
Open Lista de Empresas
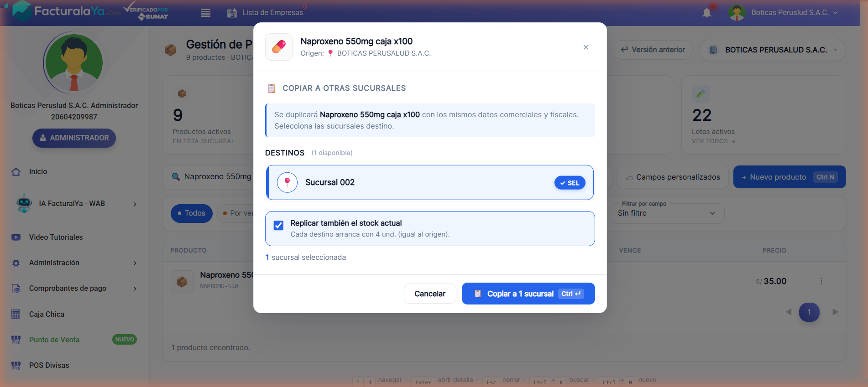pos(272,13)
